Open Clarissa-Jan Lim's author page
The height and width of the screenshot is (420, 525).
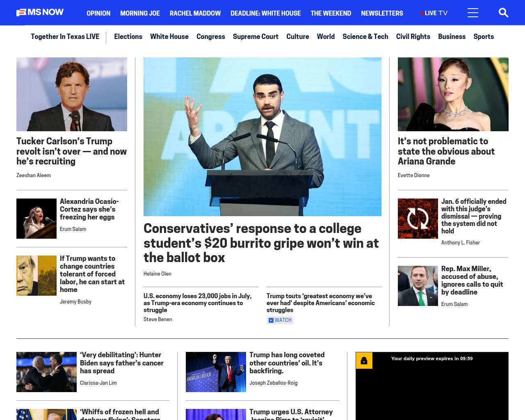98,383
